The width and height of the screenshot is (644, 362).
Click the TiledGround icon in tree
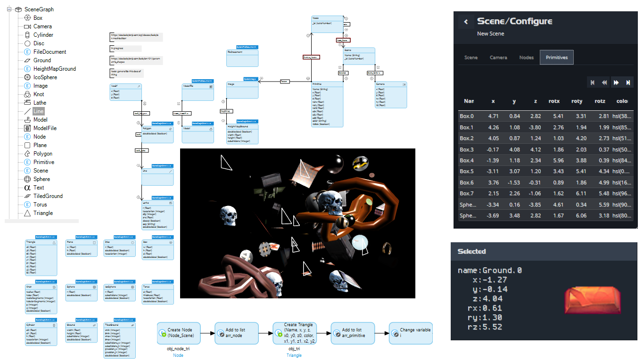coord(27,196)
